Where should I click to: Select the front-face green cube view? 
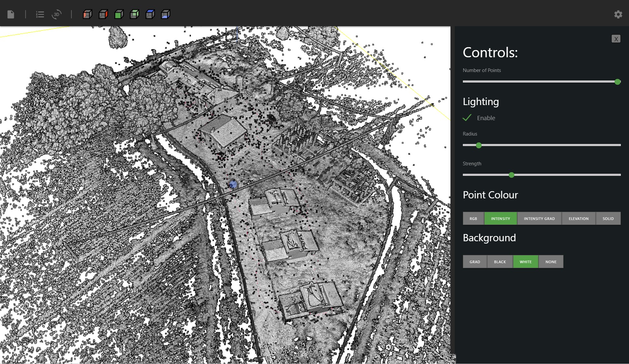click(x=119, y=14)
